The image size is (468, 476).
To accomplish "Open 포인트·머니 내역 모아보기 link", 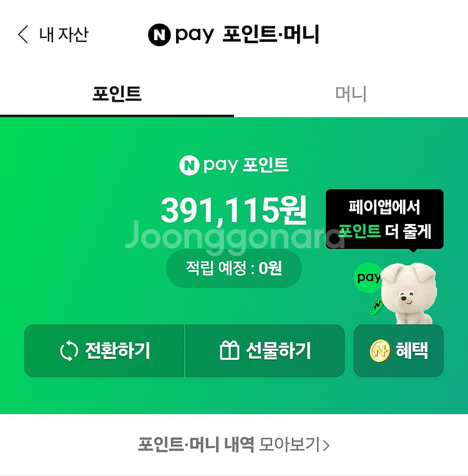I will [234, 445].
